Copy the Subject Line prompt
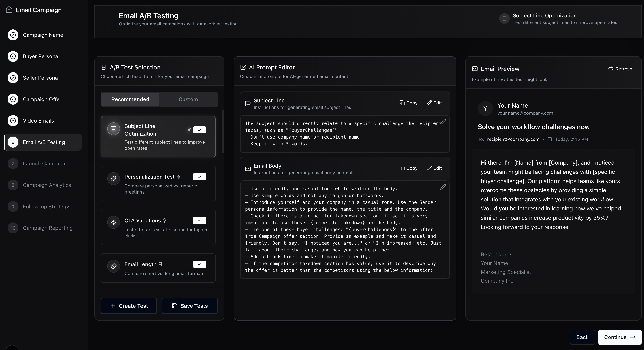 click(x=409, y=103)
